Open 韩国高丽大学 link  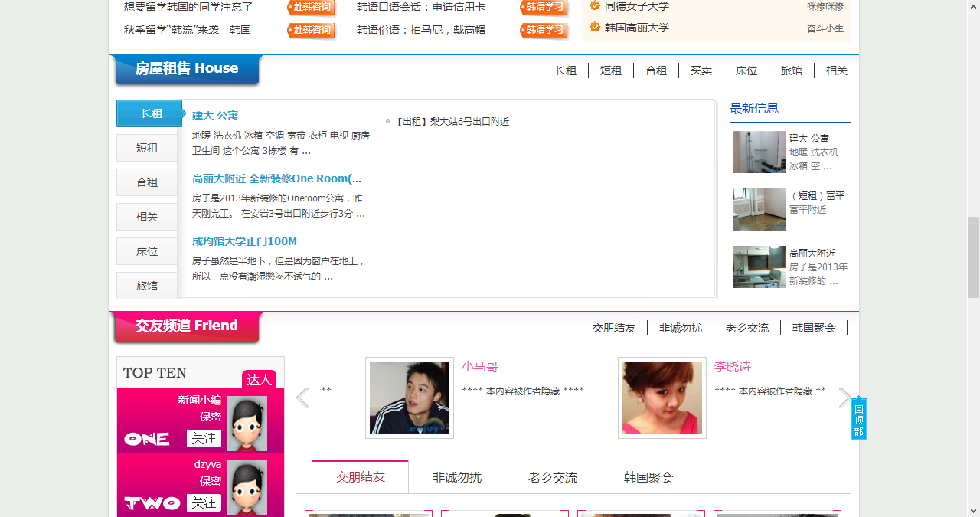click(x=637, y=28)
